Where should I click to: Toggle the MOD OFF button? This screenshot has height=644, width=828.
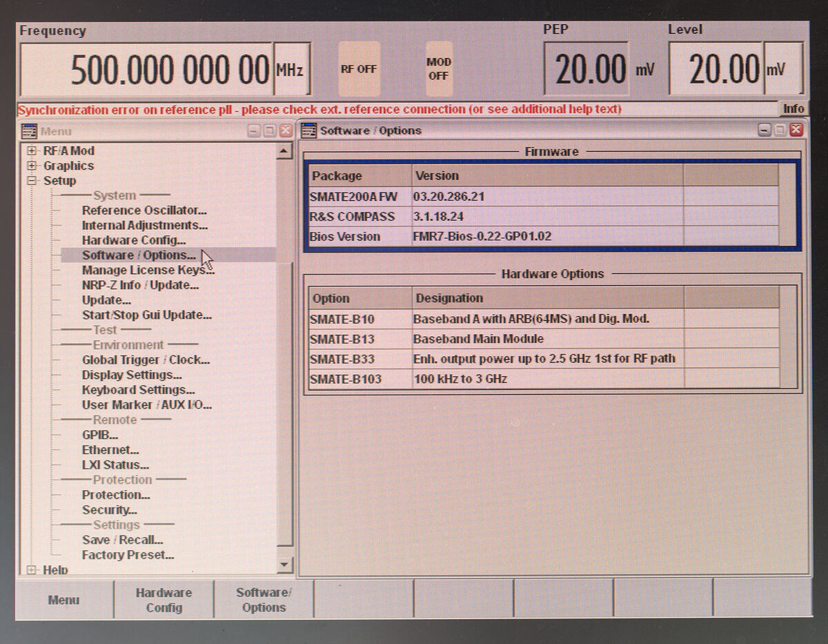coord(438,69)
